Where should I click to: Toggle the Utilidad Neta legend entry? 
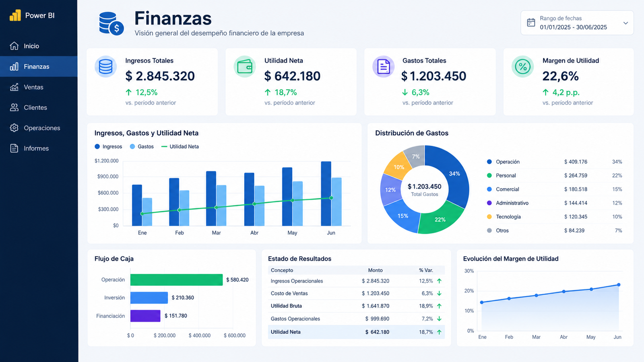click(180, 146)
